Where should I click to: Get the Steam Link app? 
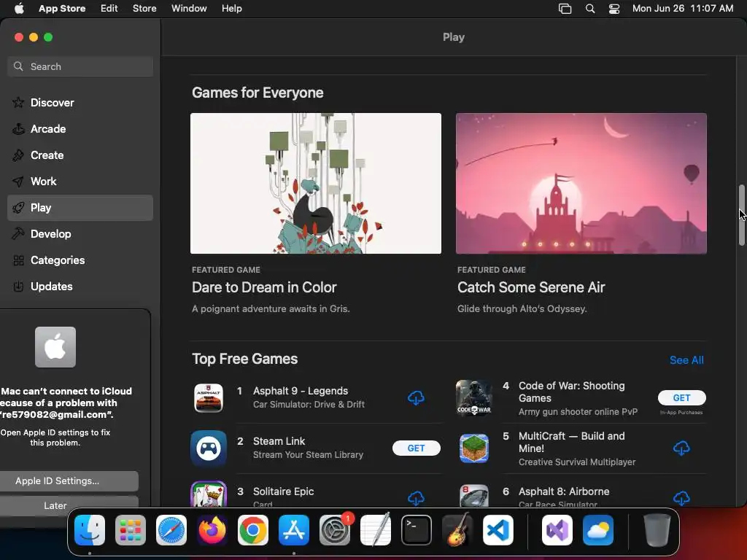click(416, 448)
